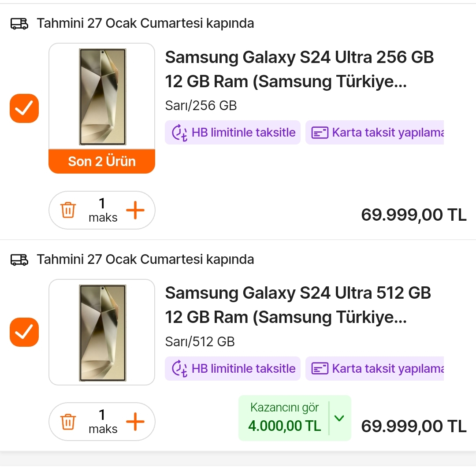
Task: Increase quantity of 512 GB S24 Ultra
Action: pyautogui.click(x=135, y=422)
